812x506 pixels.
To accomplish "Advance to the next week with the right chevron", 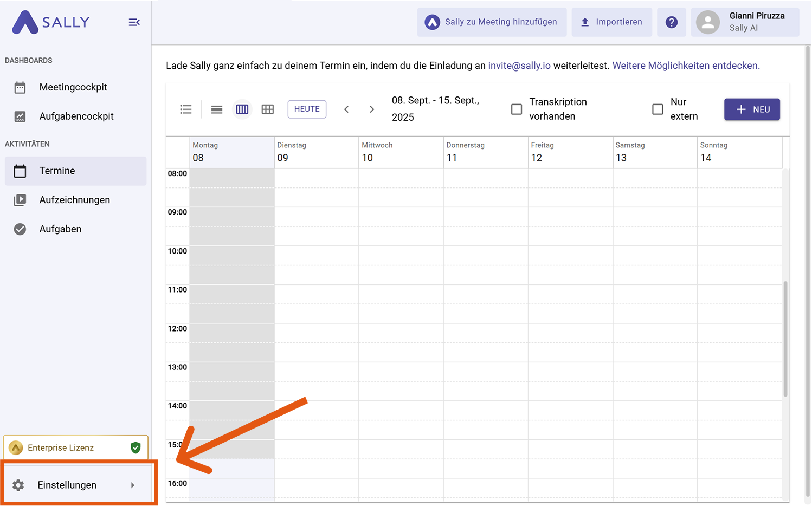I will (372, 109).
